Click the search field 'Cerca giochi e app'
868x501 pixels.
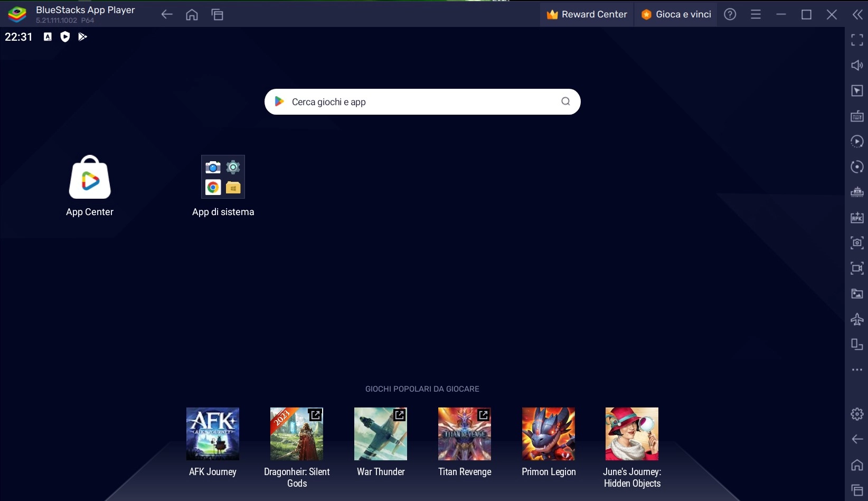coord(422,101)
